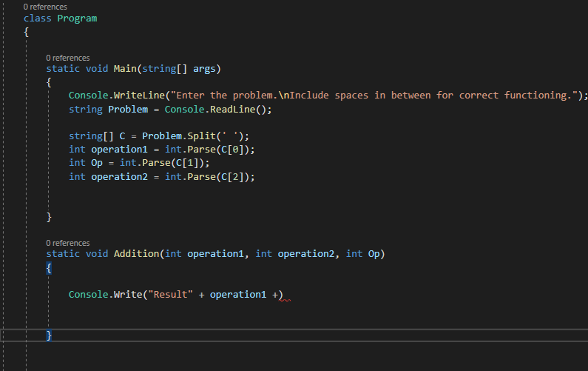Select the Problem variable declaration name
The height and width of the screenshot is (371, 588).
click(x=128, y=110)
